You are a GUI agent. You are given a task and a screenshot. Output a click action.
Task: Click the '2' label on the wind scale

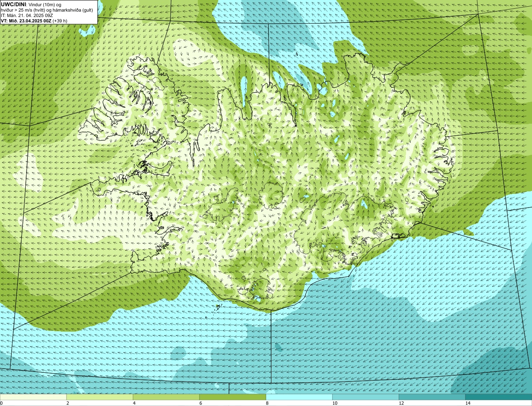(x=67, y=403)
